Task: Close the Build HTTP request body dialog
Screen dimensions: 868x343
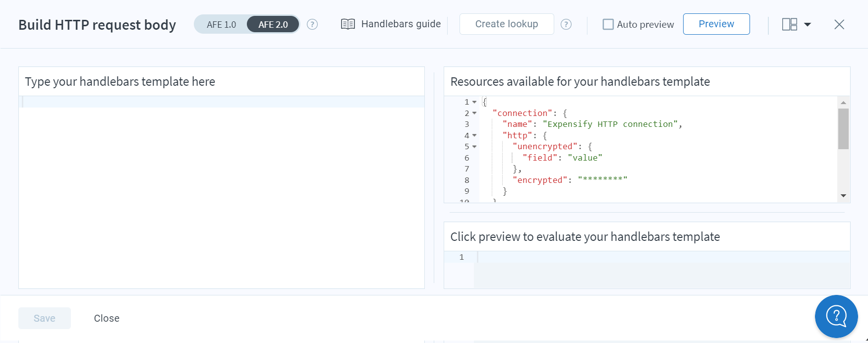Action: 839,24
